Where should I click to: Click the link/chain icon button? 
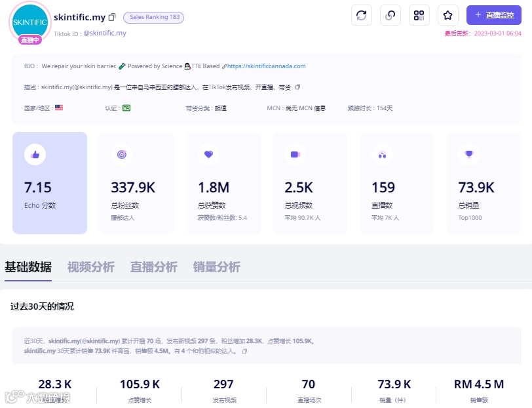tap(390, 15)
